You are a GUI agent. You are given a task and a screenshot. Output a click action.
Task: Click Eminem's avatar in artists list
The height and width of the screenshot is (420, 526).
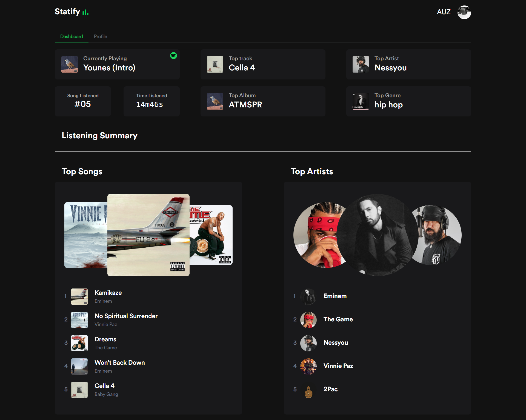(308, 297)
